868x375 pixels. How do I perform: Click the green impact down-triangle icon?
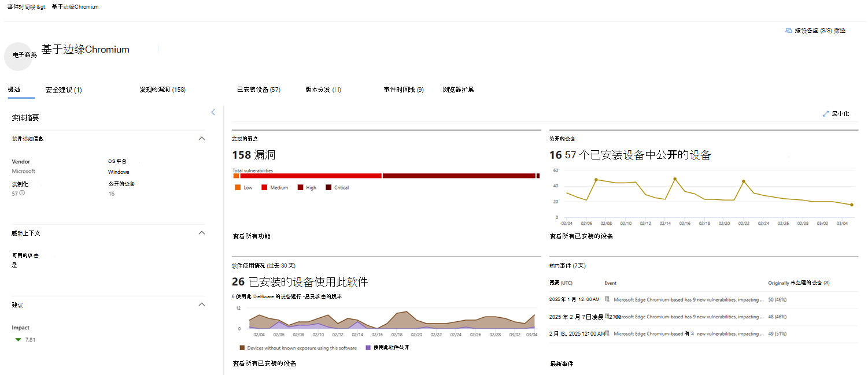click(x=19, y=340)
